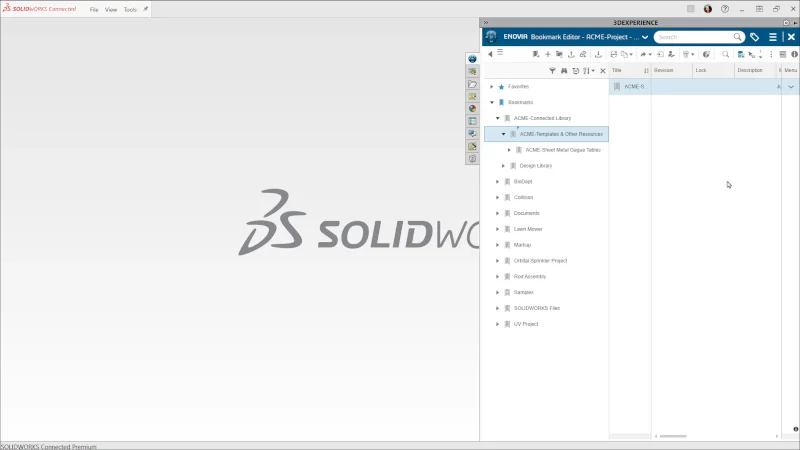The width and height of the screenshot is (800, 450).
Task: Click the link edit icon in toolbar
Action: [x=583, y=54]
